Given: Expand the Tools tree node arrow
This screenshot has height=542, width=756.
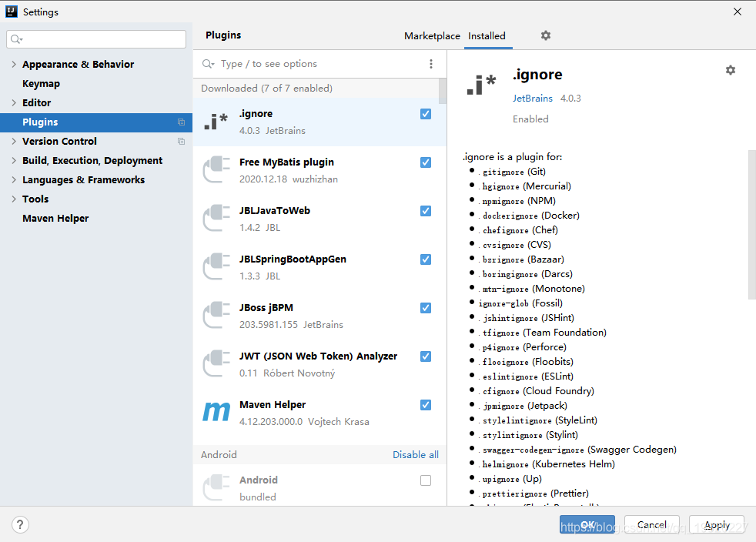Looking at the screenshot, I should click(14, 199).
